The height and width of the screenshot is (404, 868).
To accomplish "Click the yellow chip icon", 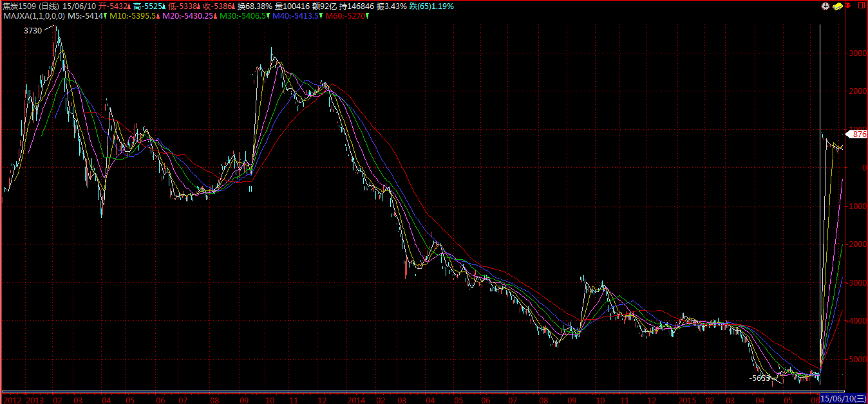I will 837,6.
